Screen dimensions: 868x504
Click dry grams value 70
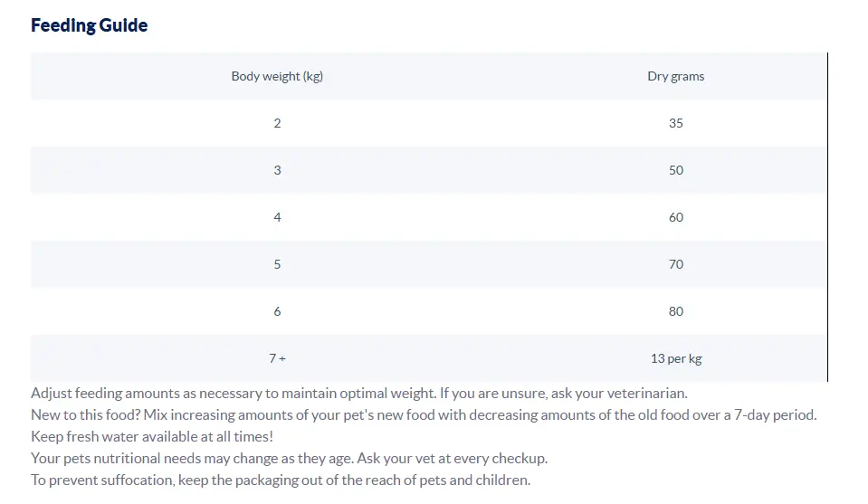click(676, 264)
